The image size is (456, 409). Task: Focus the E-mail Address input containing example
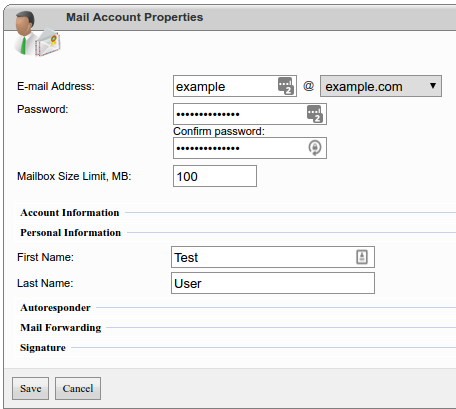(x=235, y=86)
